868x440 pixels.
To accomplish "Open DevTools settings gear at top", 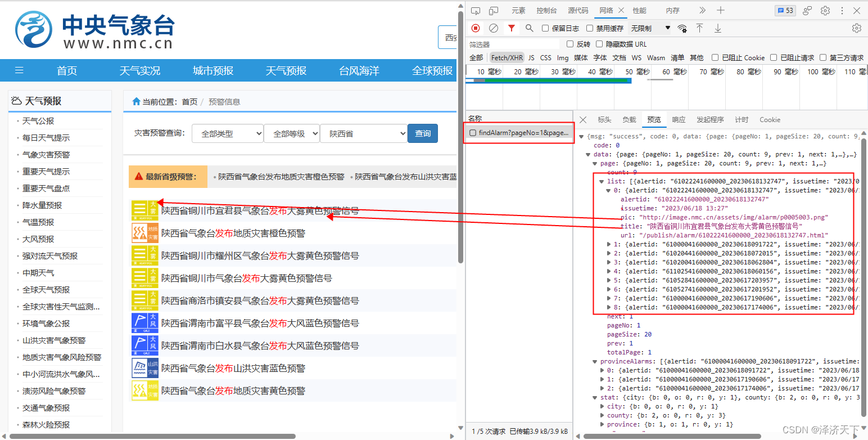I will [825, 11].
